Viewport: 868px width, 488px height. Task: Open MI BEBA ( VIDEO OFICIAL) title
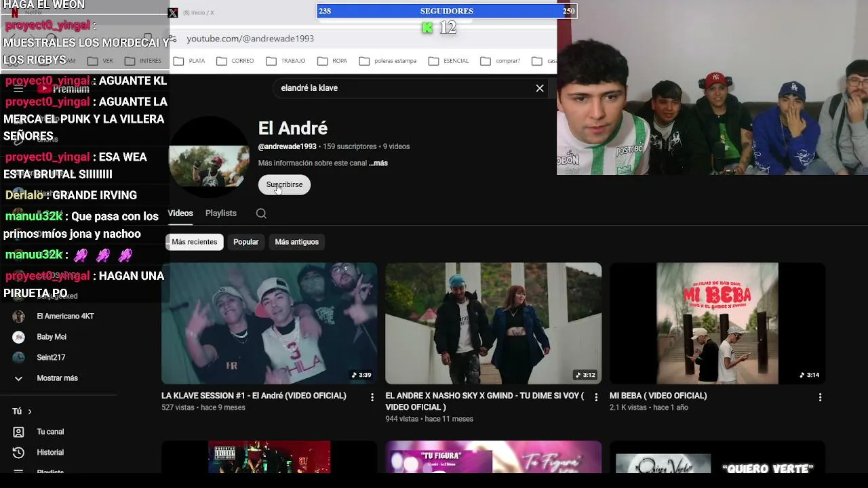[658, 396]
